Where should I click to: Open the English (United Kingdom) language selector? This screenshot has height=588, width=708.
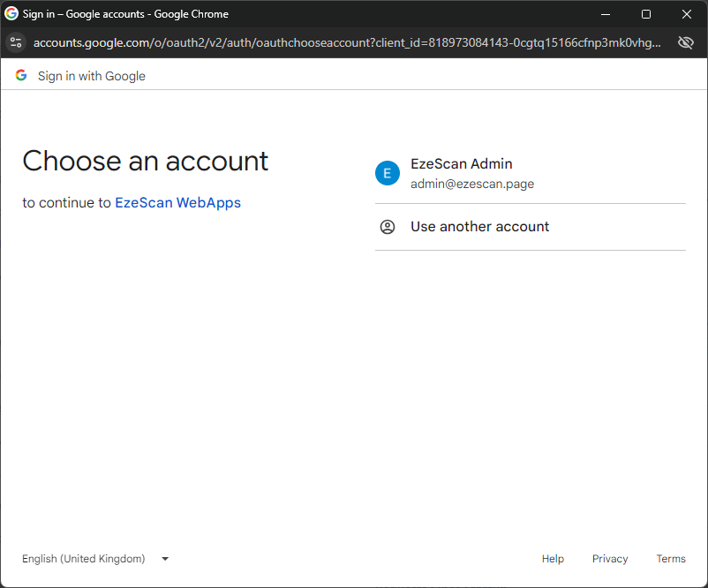point(84,559)
